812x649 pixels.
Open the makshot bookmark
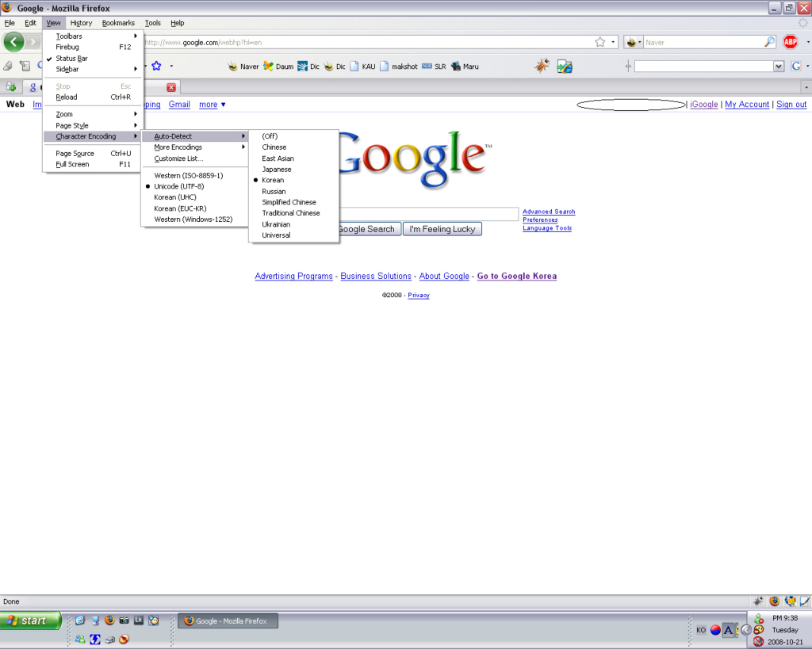pyautogui.click(x=399, y=67)
